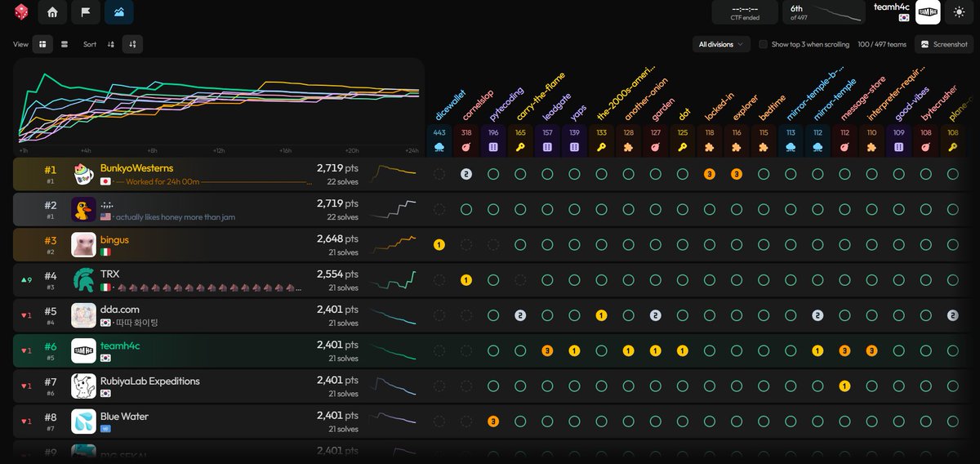Open mirror-temple-b cloud icon
The width and height of the screenshot is (980, 464).
[791, 147]
